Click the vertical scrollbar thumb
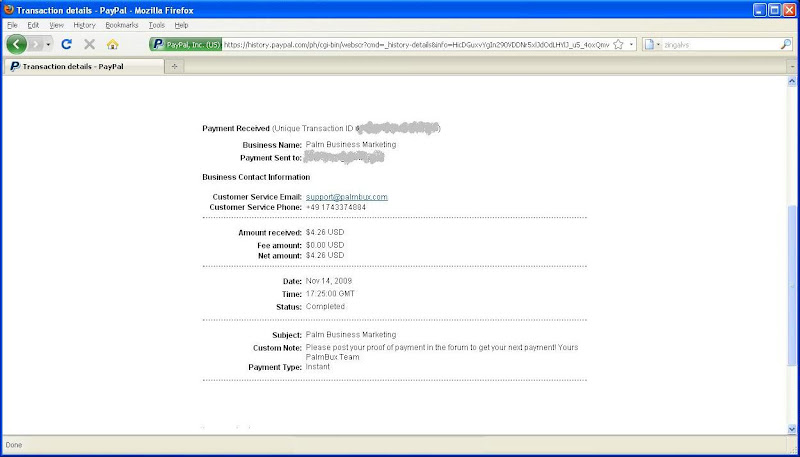 point(792,286)
